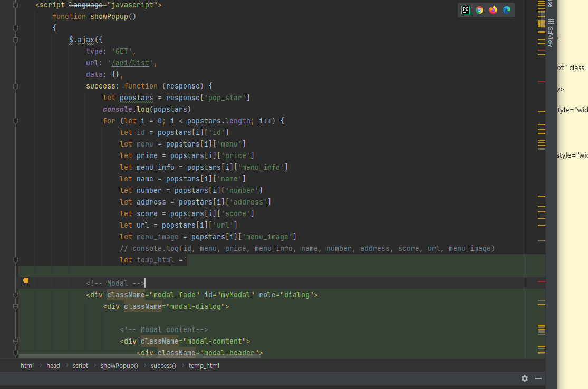Screen dimensions: 588x389
Task: Open the tool window settings gear
Action: (525, 378)
